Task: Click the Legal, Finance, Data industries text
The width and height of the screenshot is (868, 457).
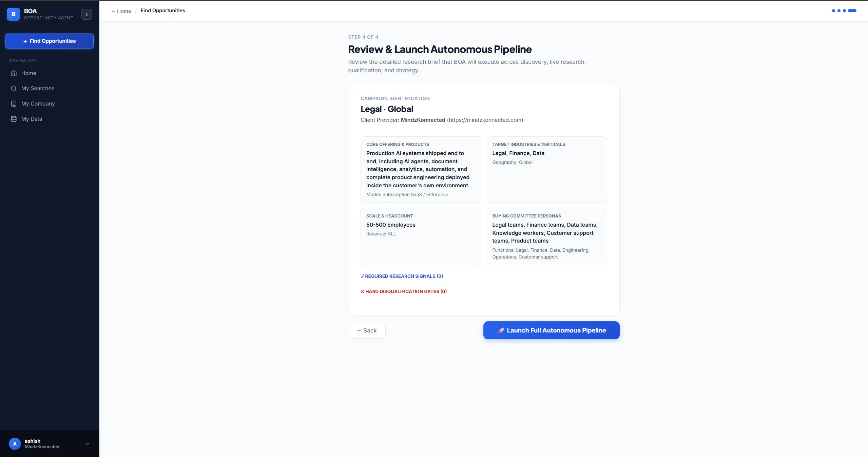Action: point(518,153)
